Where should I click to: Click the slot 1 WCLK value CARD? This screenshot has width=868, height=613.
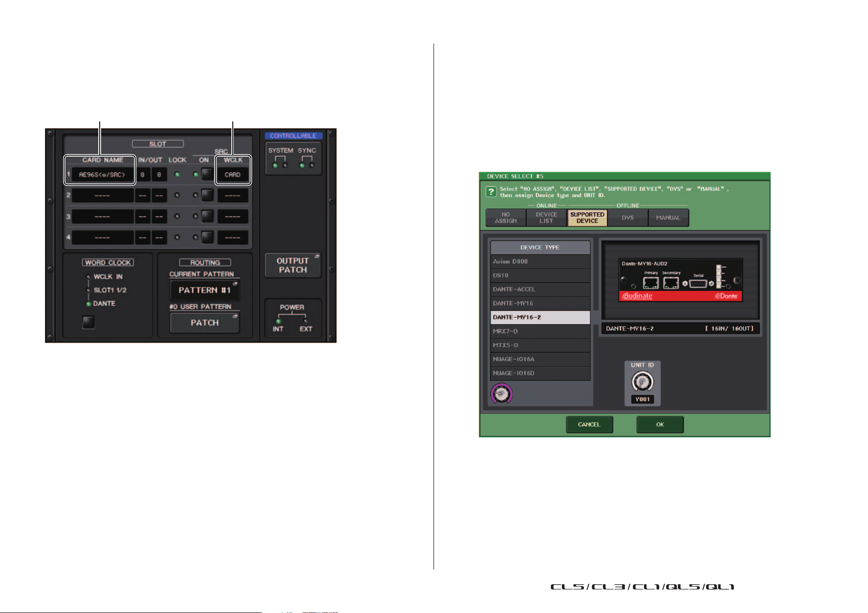(x=233, y=175)
